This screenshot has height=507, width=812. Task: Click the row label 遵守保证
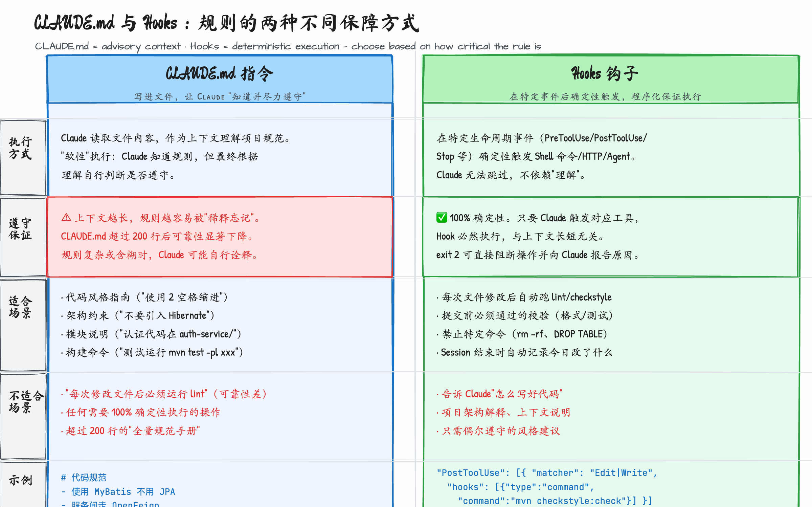click(20, 229)
